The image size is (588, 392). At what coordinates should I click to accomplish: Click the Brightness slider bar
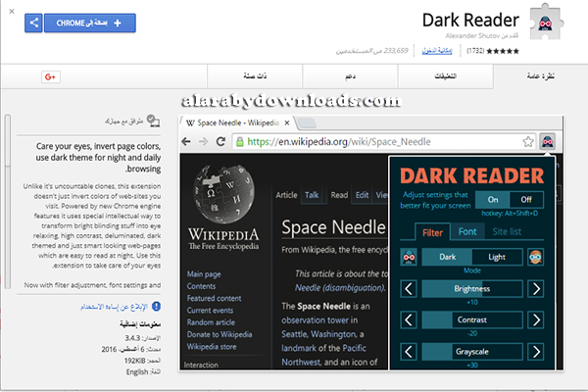coord(472,289)
